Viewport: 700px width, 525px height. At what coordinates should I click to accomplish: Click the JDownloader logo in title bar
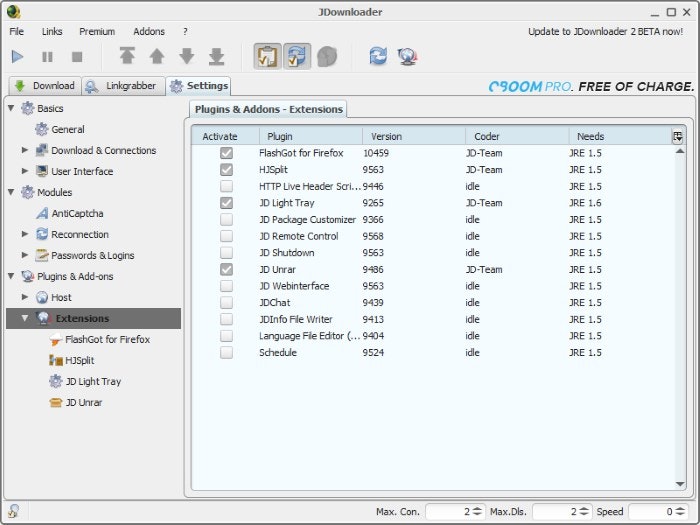(x=13, y=12)
